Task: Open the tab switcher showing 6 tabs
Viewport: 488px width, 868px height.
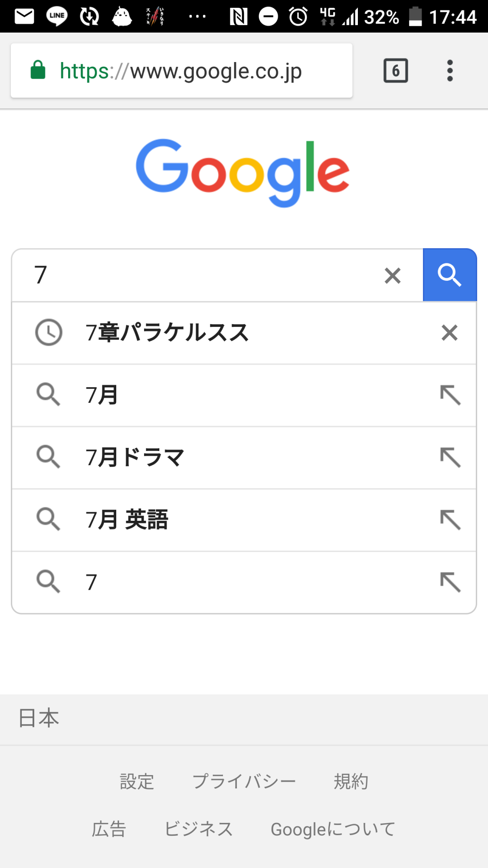Action: click(396, 70)
